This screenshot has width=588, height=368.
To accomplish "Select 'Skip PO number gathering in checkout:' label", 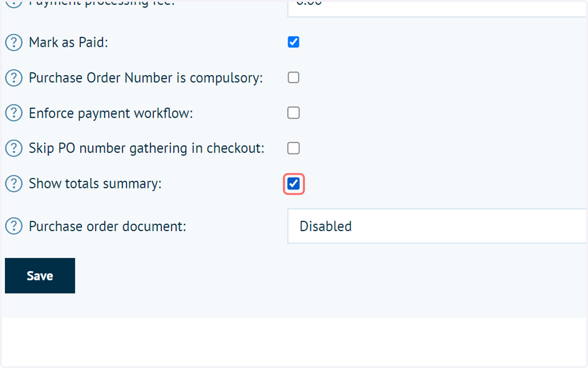I will 147,148.
